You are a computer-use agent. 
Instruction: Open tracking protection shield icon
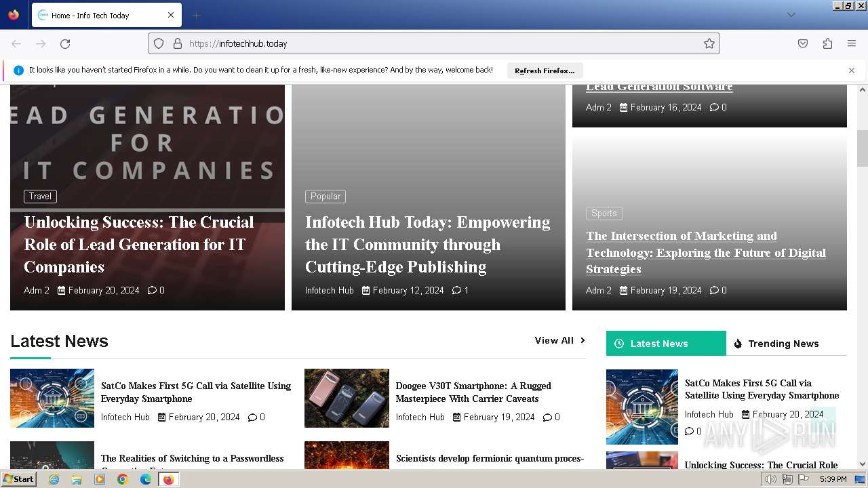(159, 43)
